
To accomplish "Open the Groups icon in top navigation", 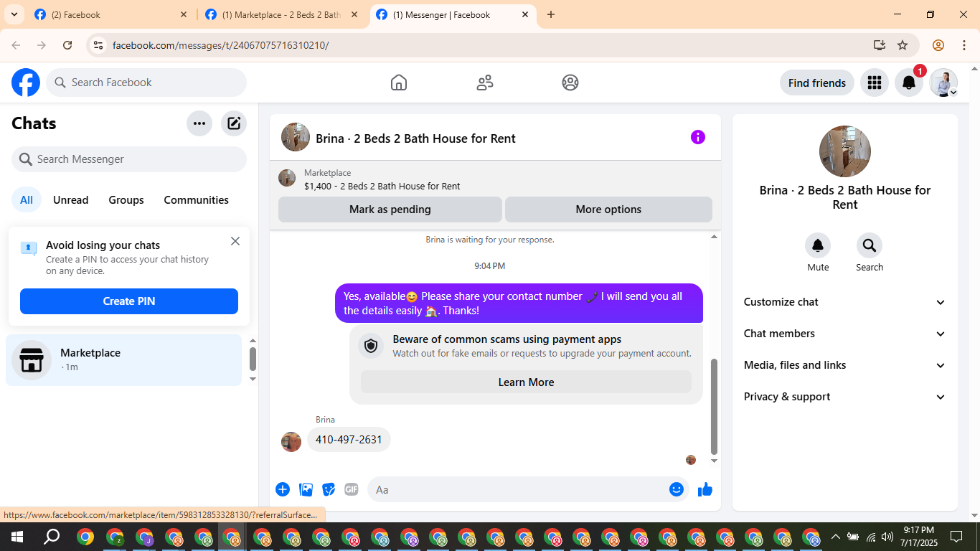I will coord(570,83).
